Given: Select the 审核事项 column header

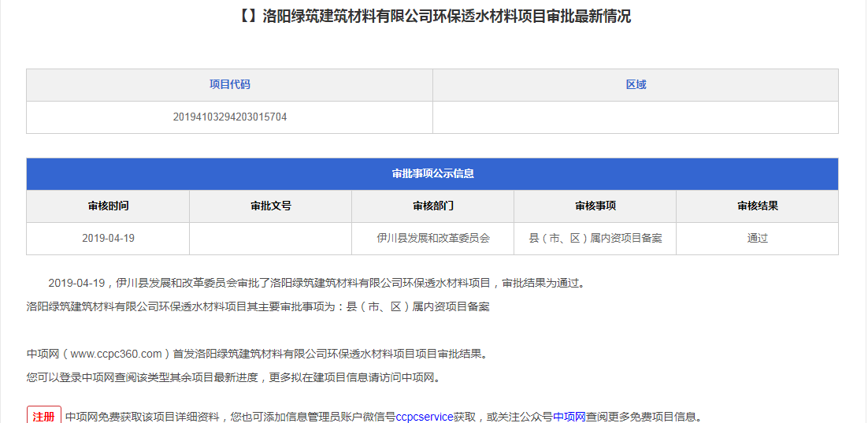Looking at the screenshot, I should pyautogui.click(x=595, y=206).
